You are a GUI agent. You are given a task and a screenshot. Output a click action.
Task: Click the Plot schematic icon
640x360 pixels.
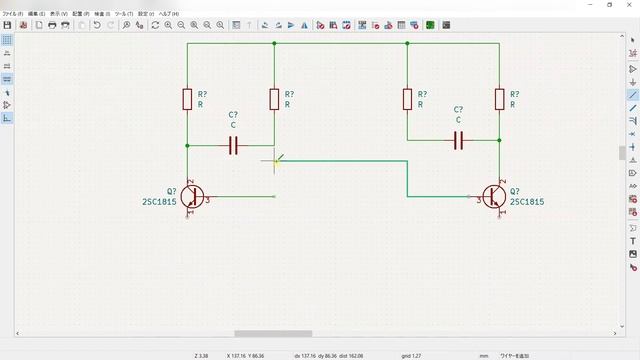(x=65, y=25)
